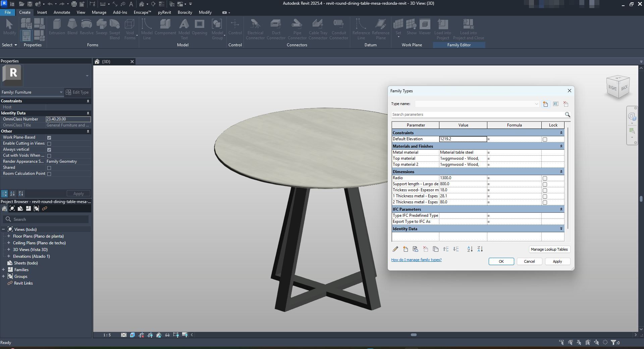Open the Type name dropdown
This screenshot has height=349, width=644.
[536, 104]
